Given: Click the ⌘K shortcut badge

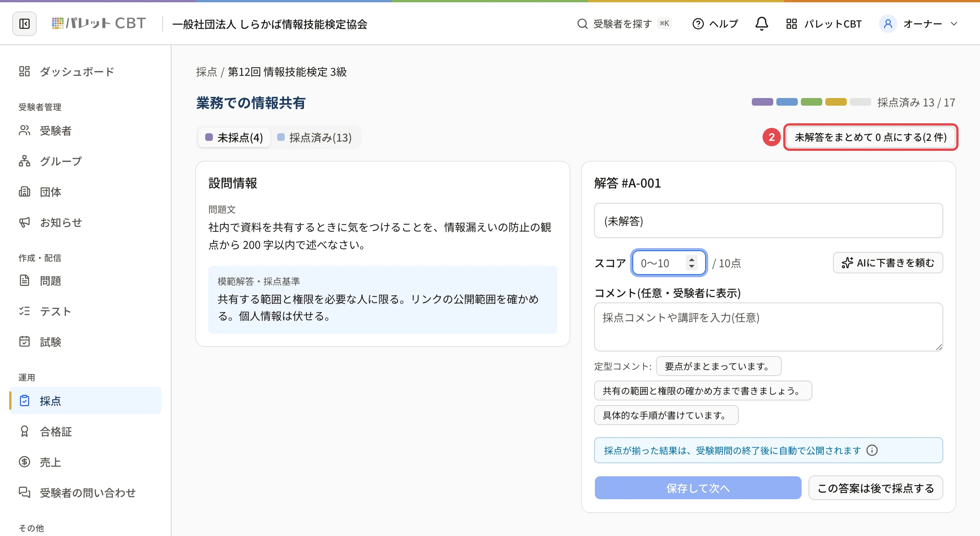Looking at the screenshot, I should 665,24.
